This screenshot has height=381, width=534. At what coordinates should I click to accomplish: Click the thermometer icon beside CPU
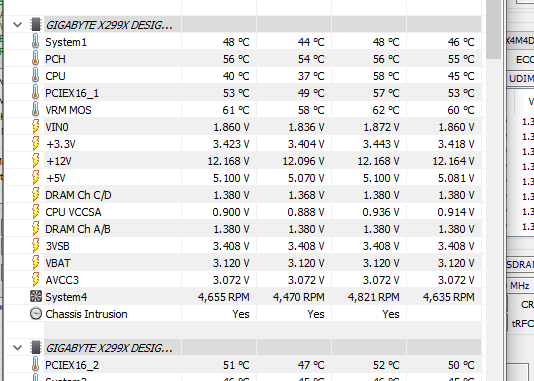[x=35, y=76]
